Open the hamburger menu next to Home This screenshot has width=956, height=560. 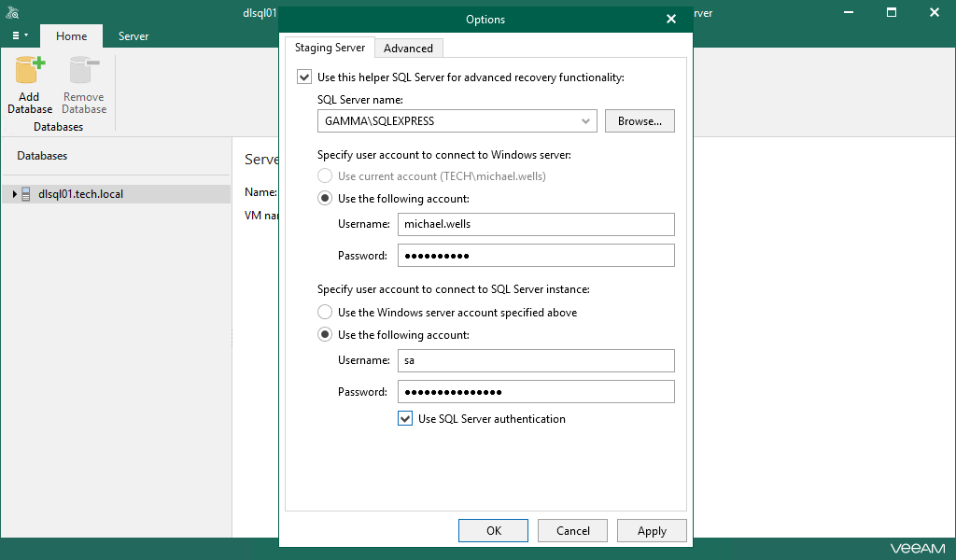coord(19,35)
